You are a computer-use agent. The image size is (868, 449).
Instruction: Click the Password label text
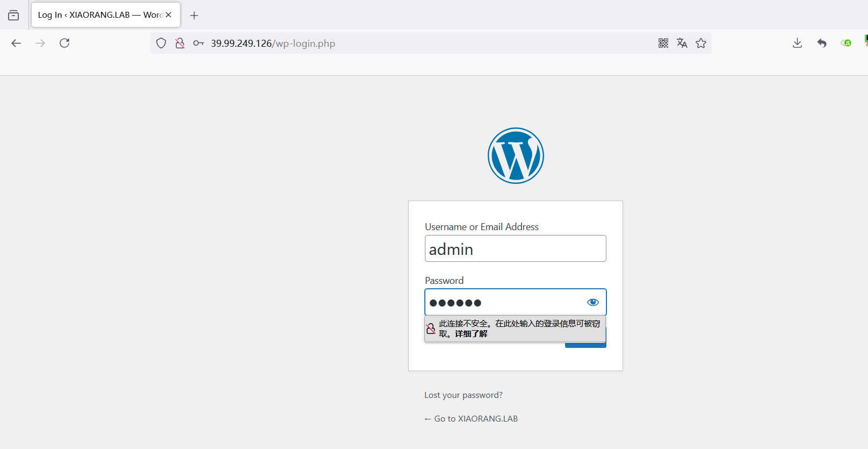[444, 281]
